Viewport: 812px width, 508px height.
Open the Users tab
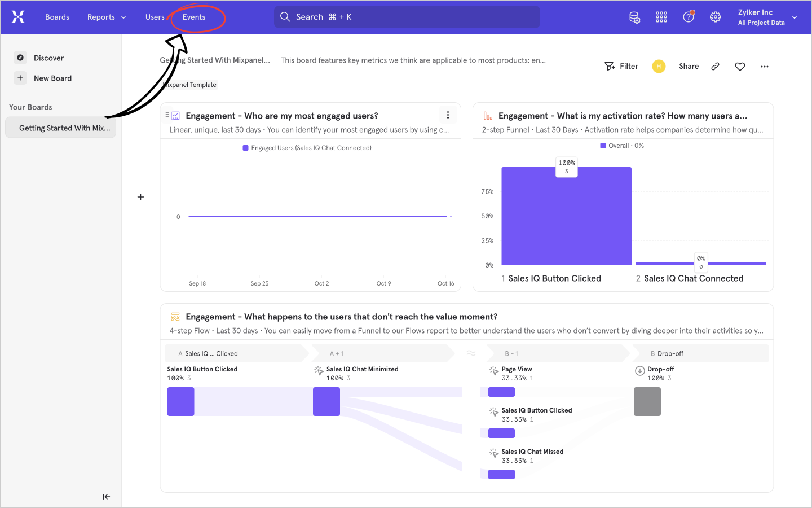pyautogui.click(x=155, y=17)
